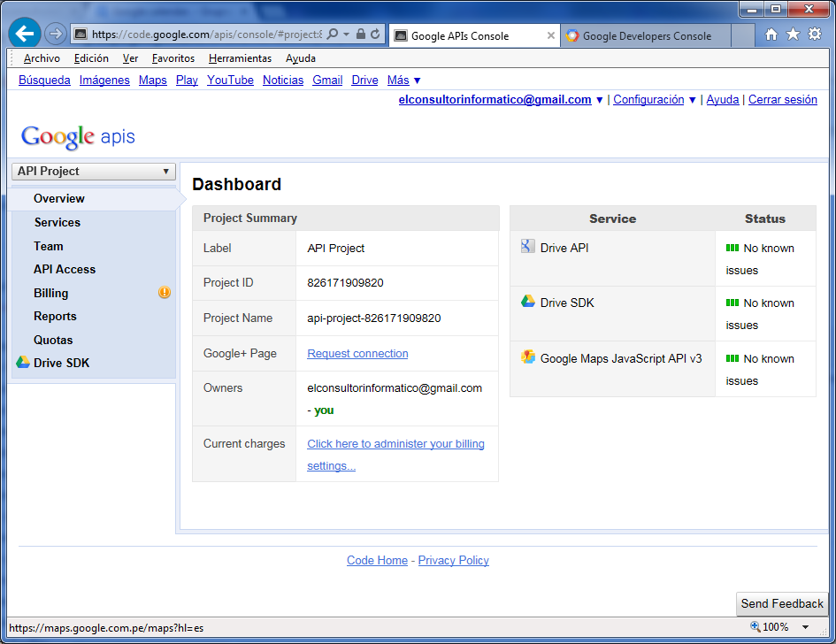
Task: Click the Búsqueda link
Action: (x=44, y=80)
